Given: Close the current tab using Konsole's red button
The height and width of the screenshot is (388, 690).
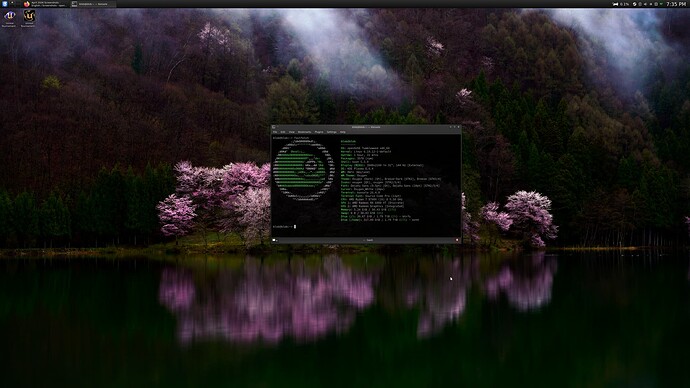Looking at the screenshot, I should pos(457,240).
